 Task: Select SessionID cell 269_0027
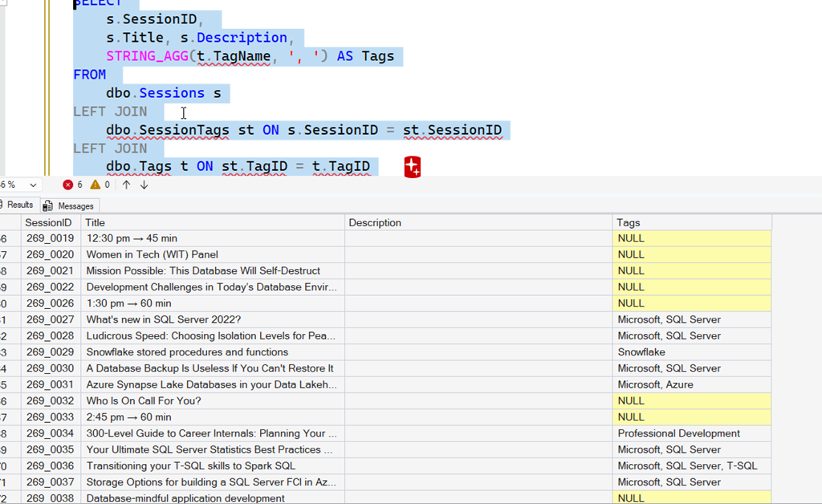[x=50, y=319]
